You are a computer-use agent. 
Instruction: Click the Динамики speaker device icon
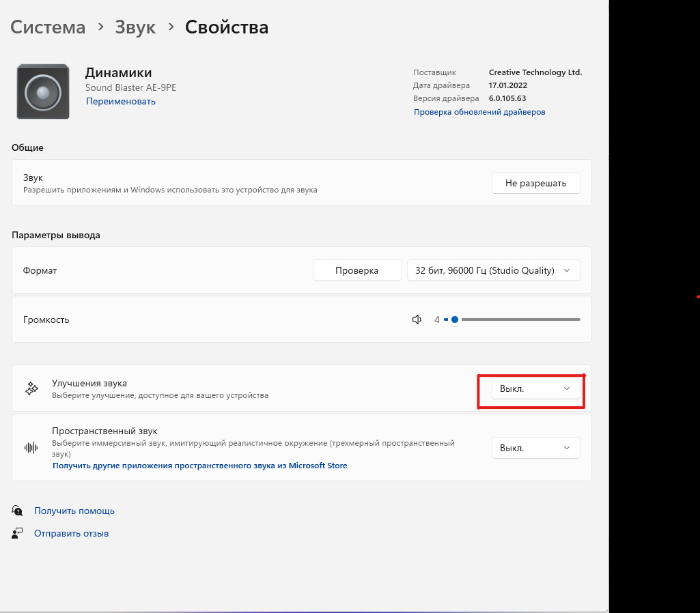click(x=43, y=91)
